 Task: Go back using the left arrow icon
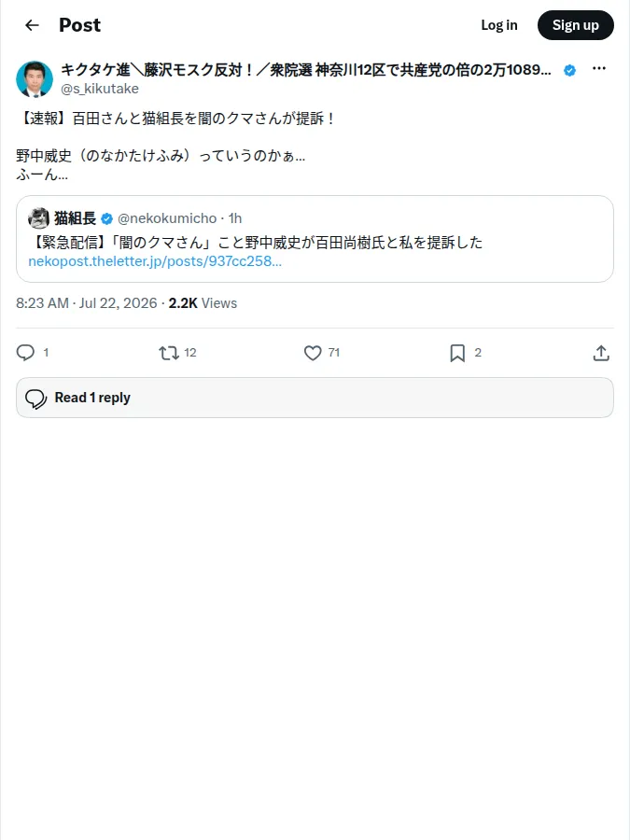(x=32, y=25)
